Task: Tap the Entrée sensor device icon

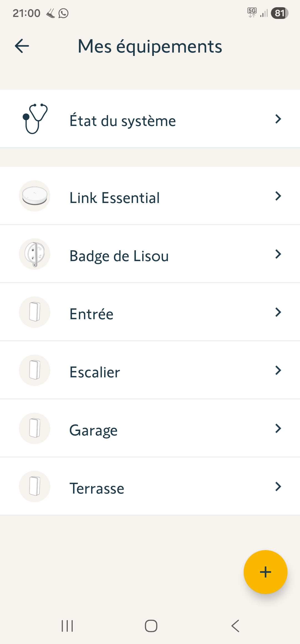Action: coord(35,312)
